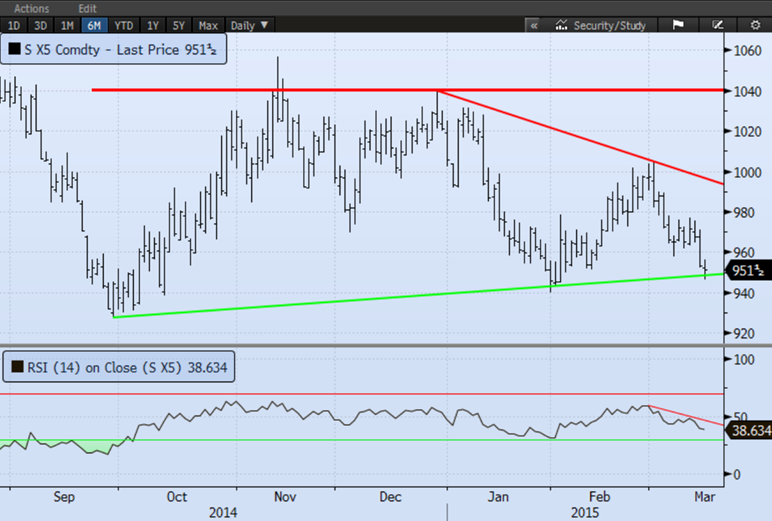Click the splitter between price and RSI panels

coord(386,345)
